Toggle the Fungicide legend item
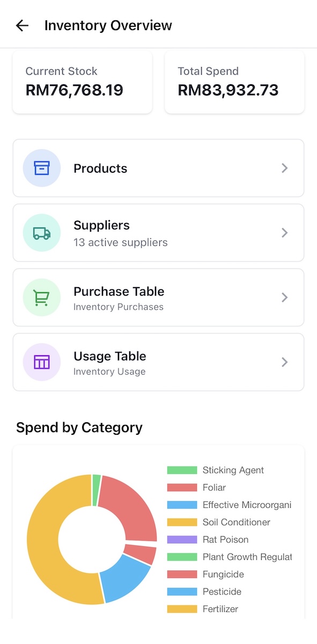317x644 pixels. 217,574
